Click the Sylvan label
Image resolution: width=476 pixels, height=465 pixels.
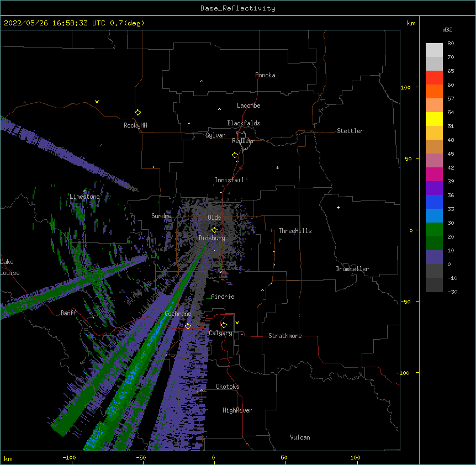click(215, 135)
